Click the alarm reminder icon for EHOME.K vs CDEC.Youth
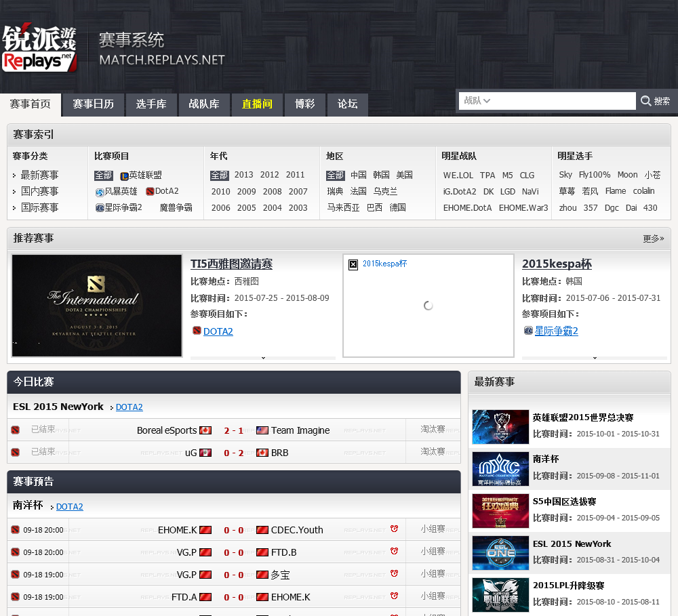This screenshot has height=616, width=678. click(x=394, y=529)
